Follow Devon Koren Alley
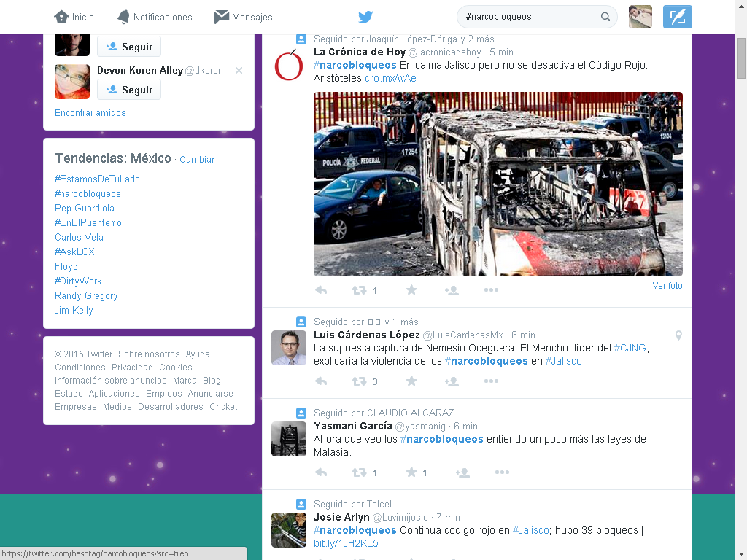The image size is (747, 560). point(129,90)
